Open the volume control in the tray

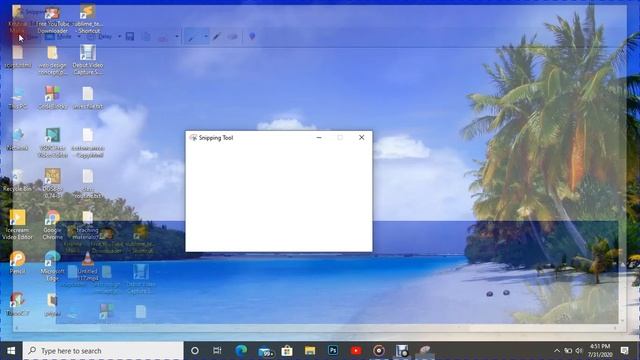579,351
